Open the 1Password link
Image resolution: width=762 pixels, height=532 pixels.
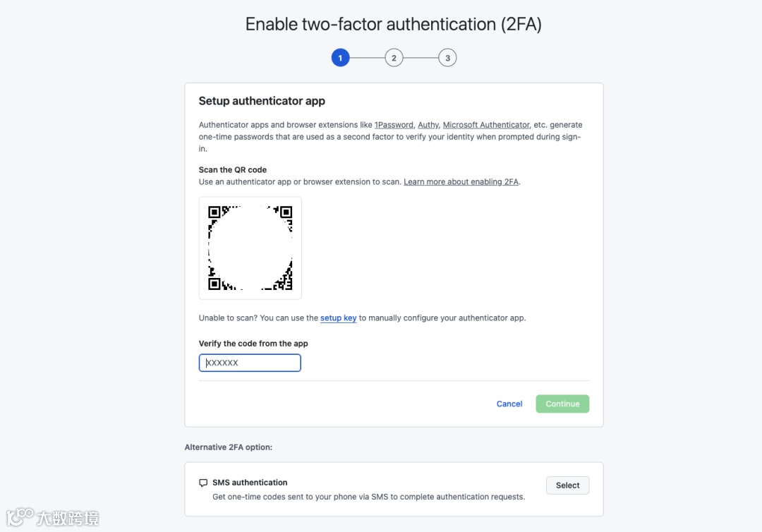[x=394, y=125]
